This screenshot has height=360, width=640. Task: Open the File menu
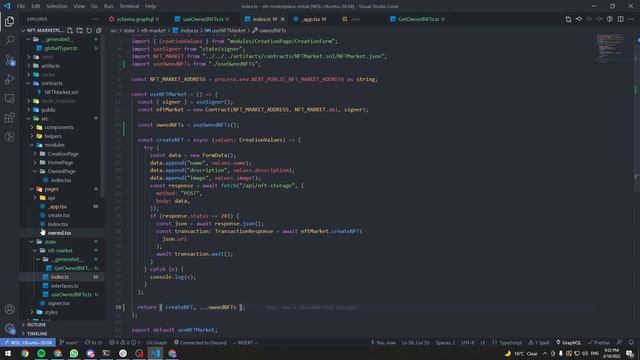tap(21, 6)
